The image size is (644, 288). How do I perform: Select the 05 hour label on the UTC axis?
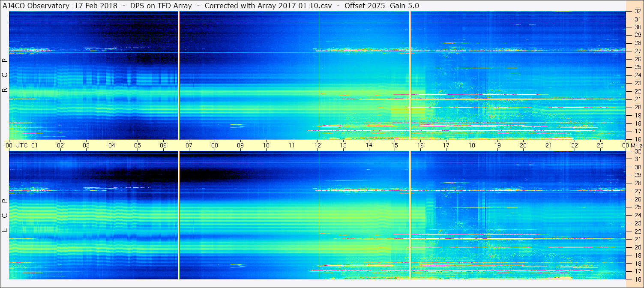[x=138, y=145]
